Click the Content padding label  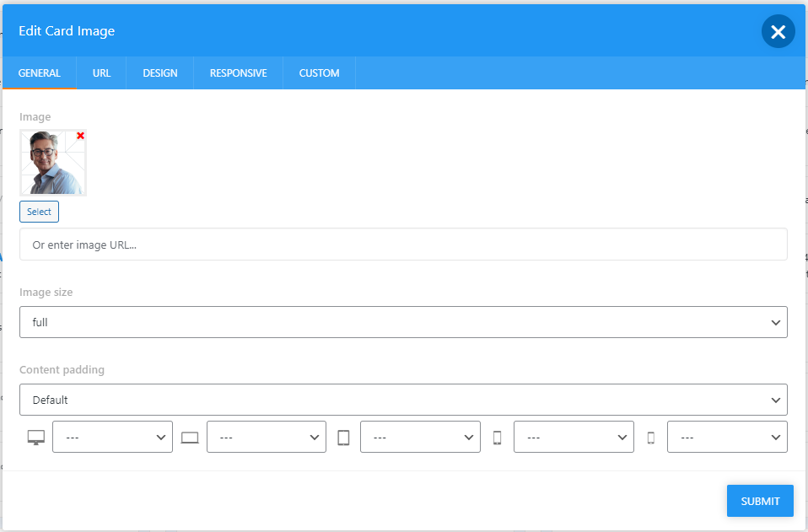(x=62, y=370)
